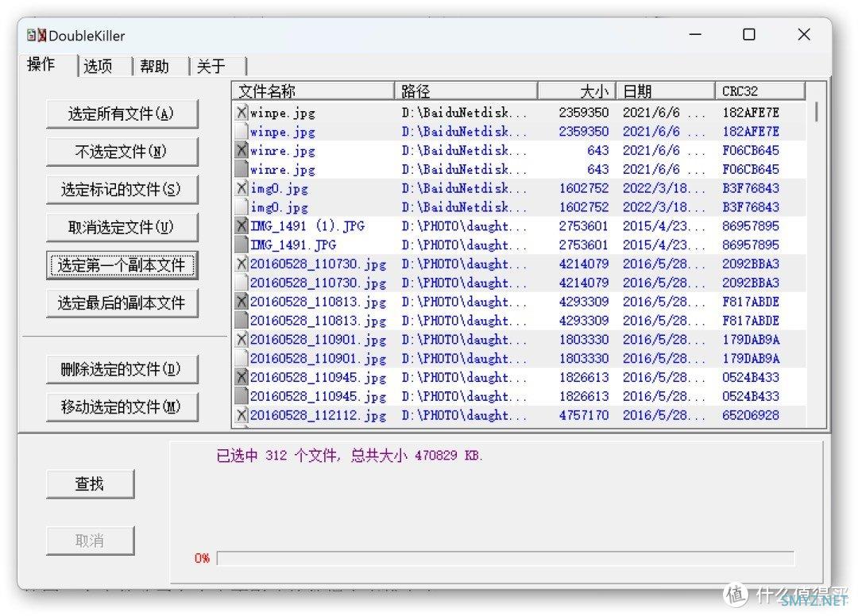
Task: Check the unchecked 20160528_110813.jpg checkbox
Action: tap(242, 320)
